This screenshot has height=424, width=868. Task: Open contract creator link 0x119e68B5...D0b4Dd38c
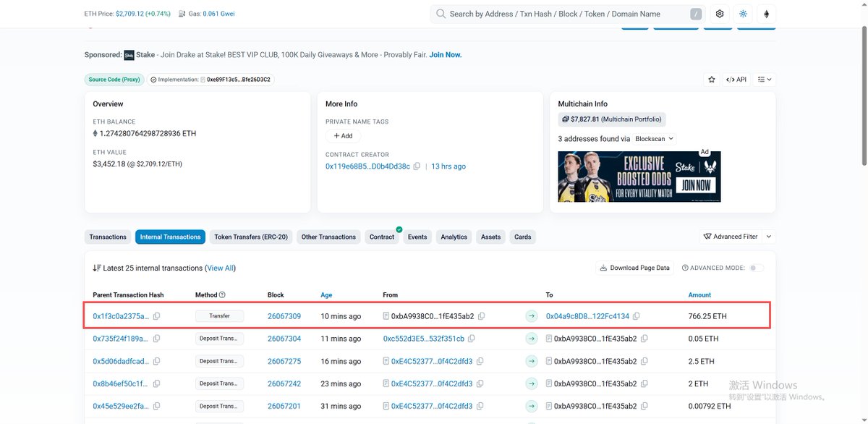[367, 166]
